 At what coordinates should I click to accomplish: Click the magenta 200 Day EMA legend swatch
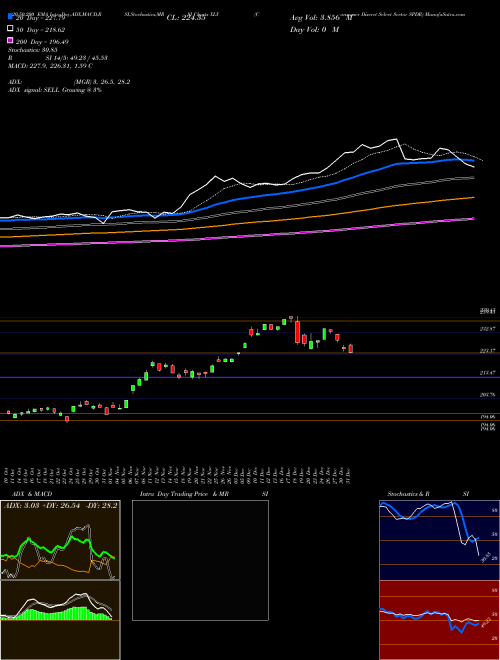coord(10,40)
